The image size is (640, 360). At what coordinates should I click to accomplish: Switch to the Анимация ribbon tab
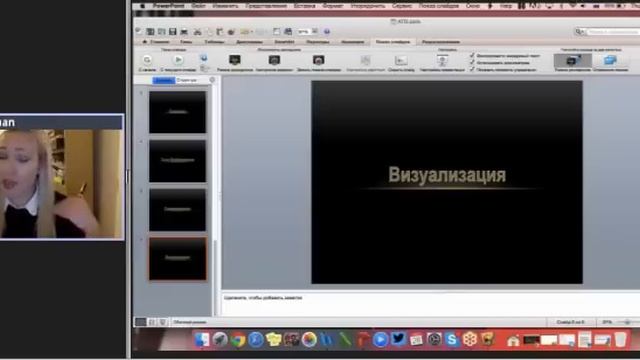[x=353, y=42]
